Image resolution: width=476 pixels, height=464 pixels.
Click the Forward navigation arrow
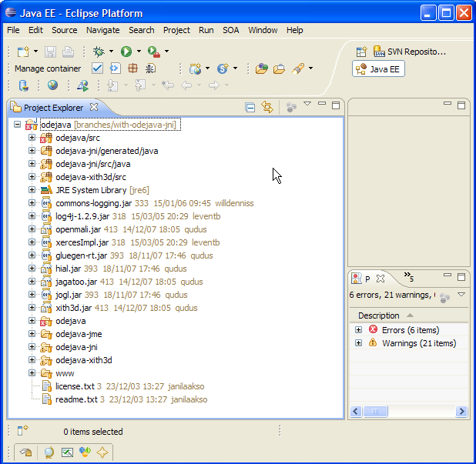pos(213,85)
